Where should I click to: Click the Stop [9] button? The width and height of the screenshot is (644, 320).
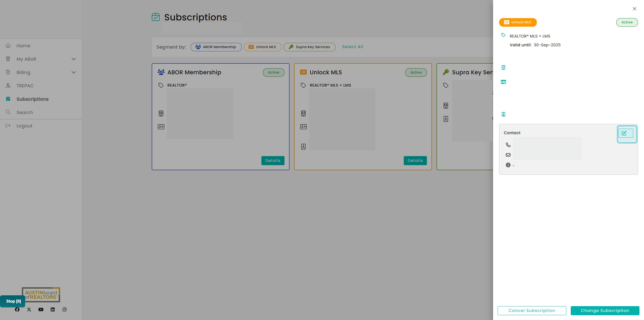[13, 301]
